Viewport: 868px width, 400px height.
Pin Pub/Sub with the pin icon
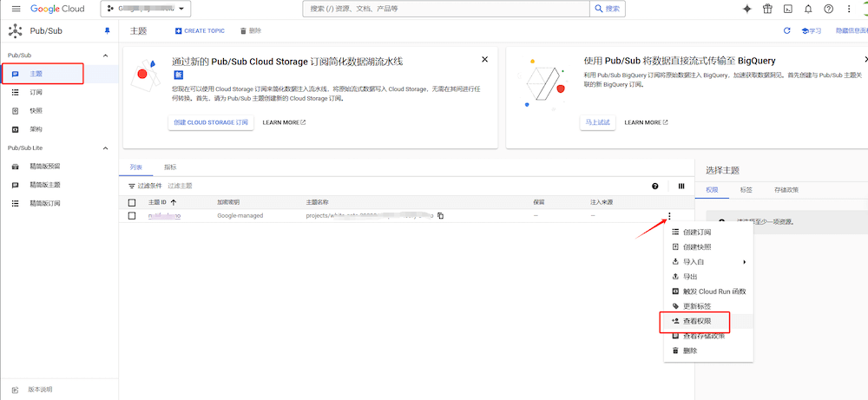point(108,30)
